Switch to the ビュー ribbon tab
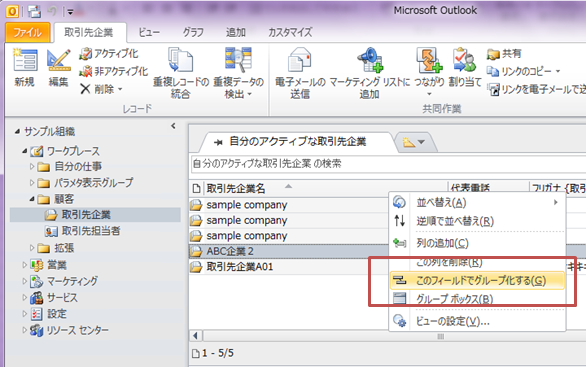This screenshot has height=367, width=586. click(149, 33)
